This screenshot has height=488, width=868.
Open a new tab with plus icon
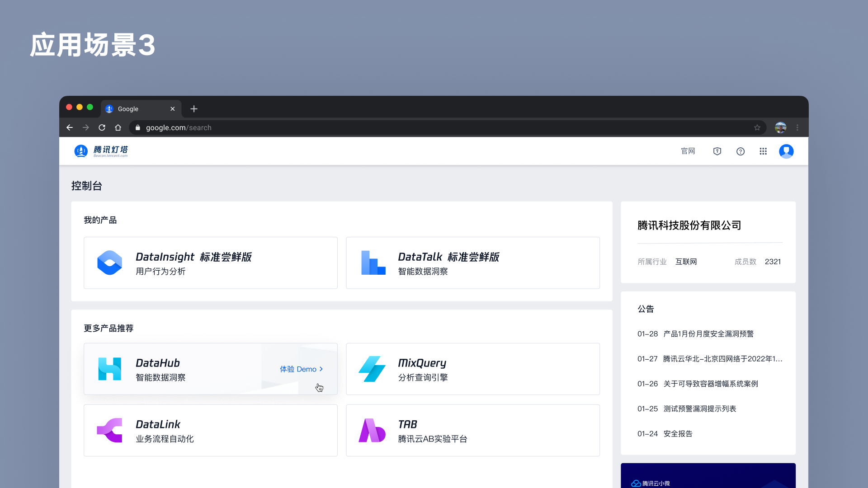tap(194, 109)
